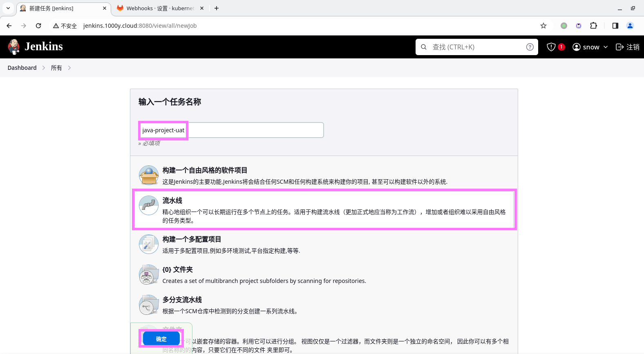Switch to the 新建任务 [Jenkins] tab
Viewport: 644px width, 354px height.
[63, 8]
